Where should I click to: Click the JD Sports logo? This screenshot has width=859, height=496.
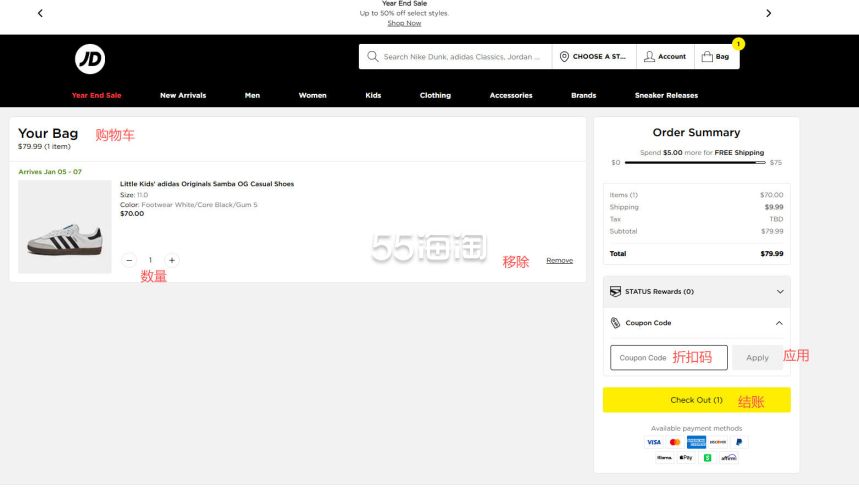89,60
